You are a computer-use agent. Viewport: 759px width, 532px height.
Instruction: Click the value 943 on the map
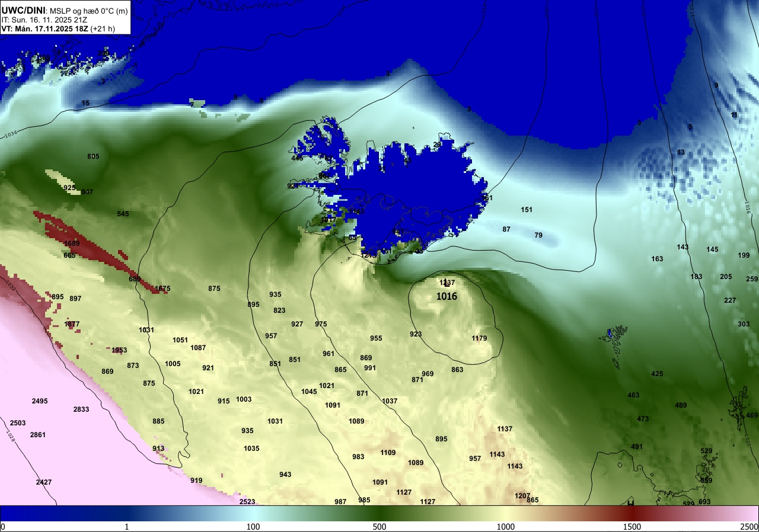point(285,475)
